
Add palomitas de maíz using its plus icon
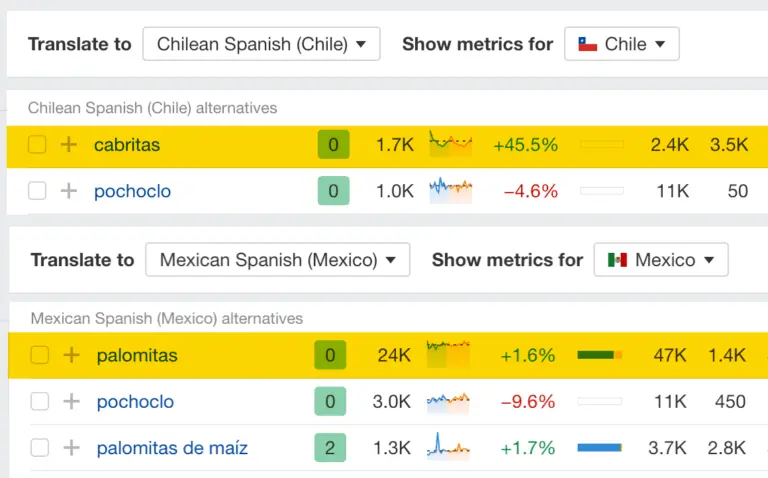71,448
